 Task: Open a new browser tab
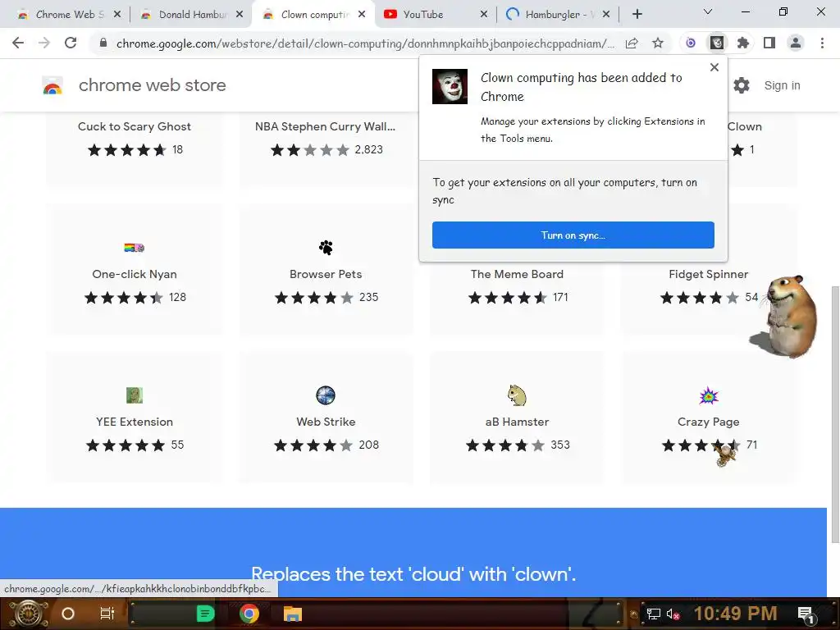(x=637, y=15)
